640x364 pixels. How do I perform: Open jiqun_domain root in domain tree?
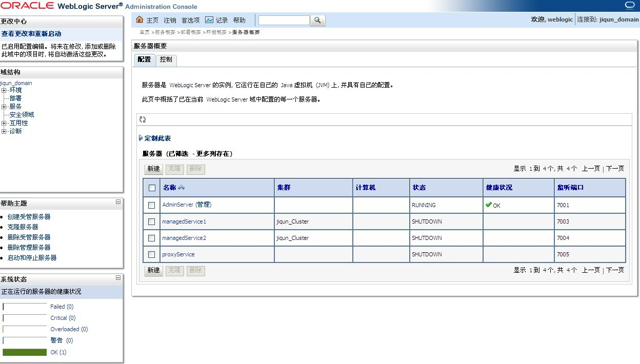16,83
